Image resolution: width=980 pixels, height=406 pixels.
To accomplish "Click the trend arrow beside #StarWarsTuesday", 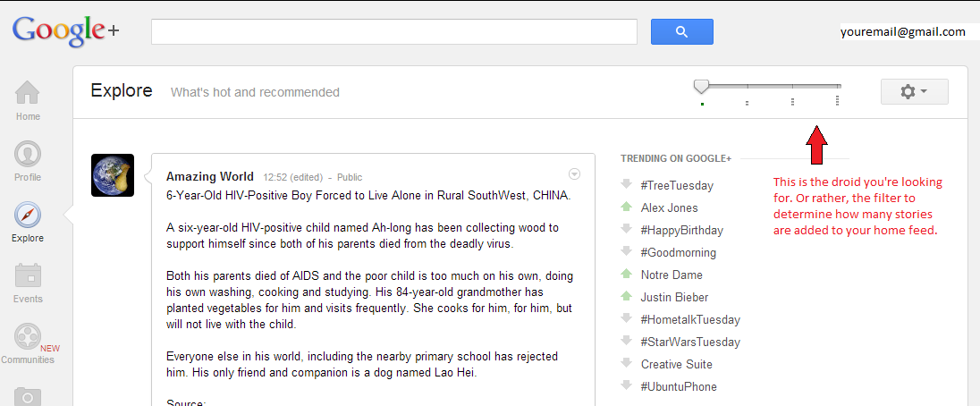I will [x=626, y=341].
